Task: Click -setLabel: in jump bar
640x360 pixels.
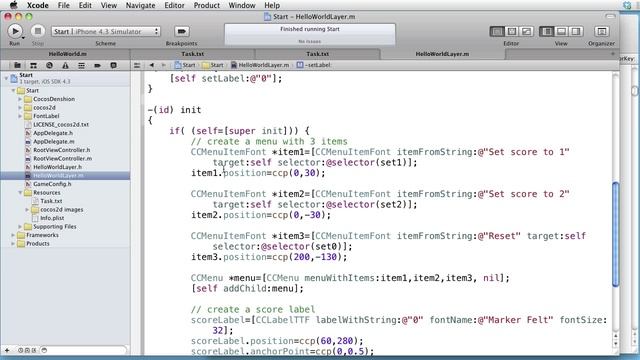Action: (x=313, y=65)
